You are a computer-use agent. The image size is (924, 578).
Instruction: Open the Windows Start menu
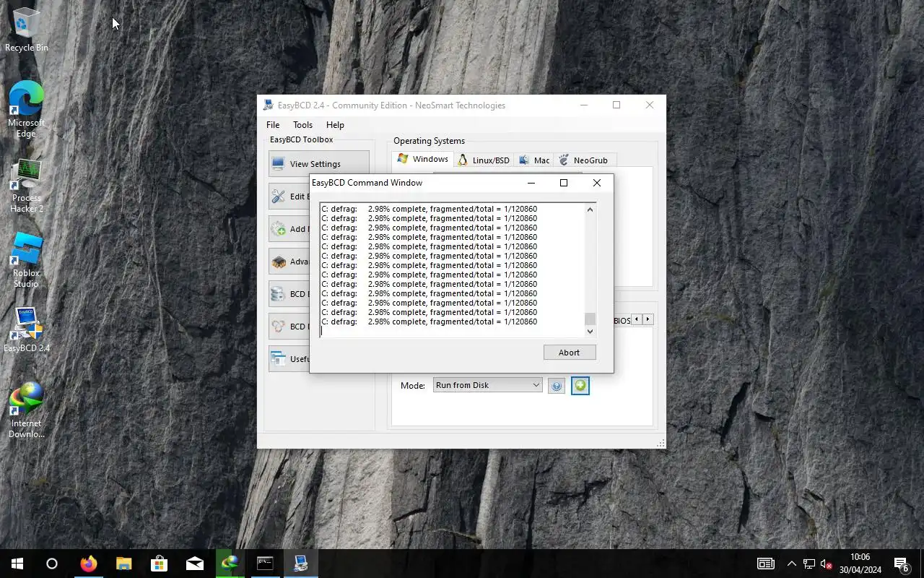tap(17, 564)
